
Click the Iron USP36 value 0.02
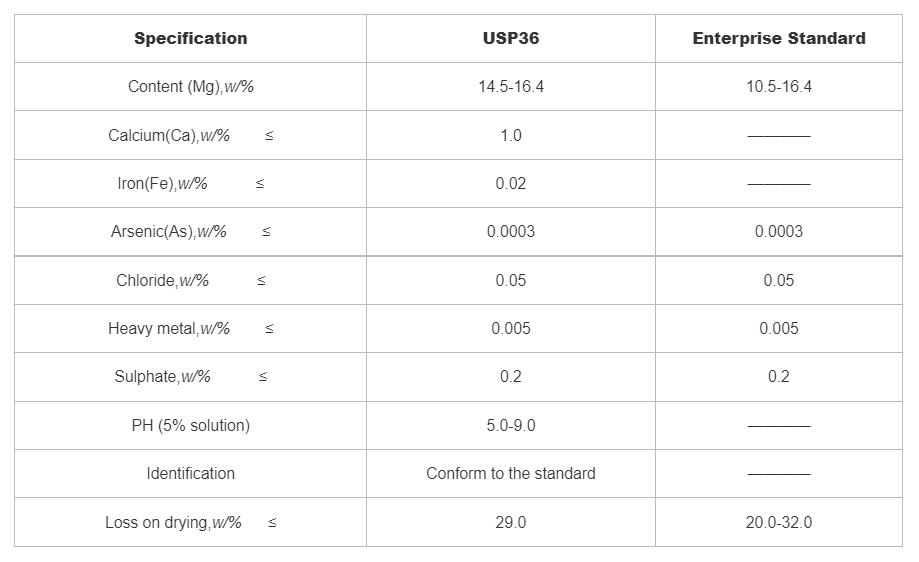tap(510, 184)
